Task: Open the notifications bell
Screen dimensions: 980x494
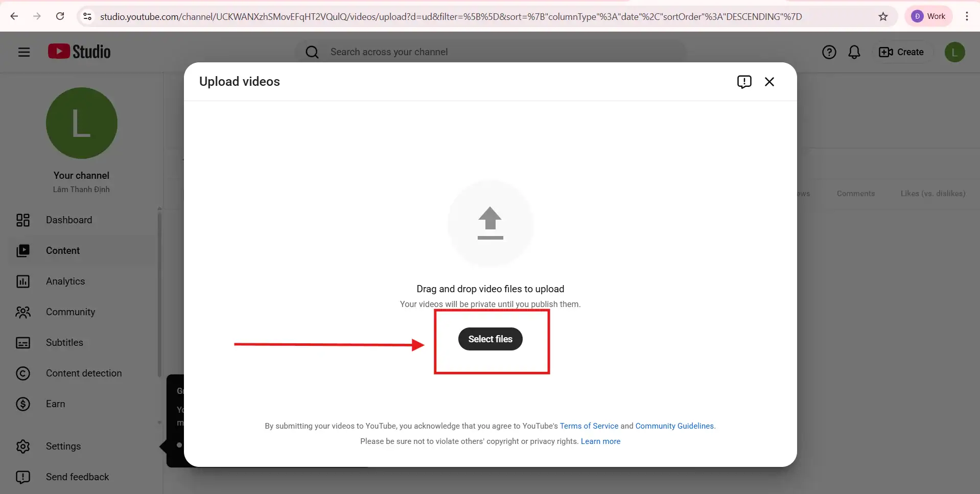Action: [x=854, y=52]
